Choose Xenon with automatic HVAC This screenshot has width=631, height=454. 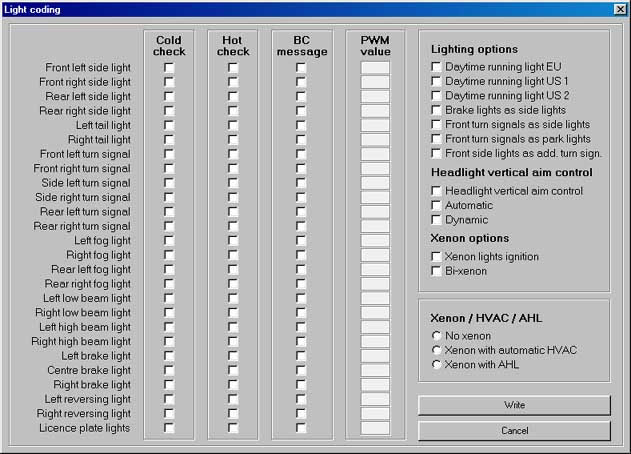tap(436, 350)
